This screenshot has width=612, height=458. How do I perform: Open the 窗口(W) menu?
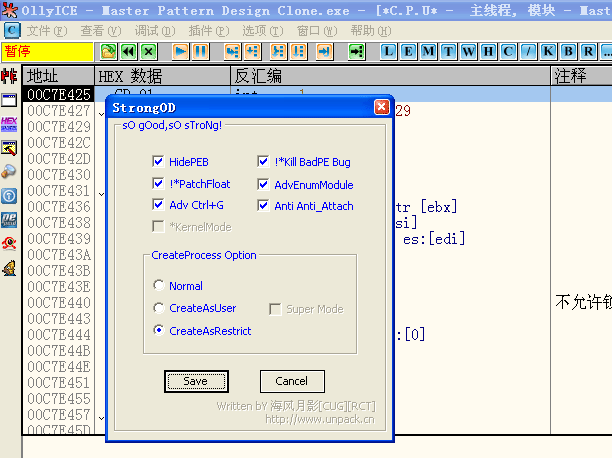317,30
